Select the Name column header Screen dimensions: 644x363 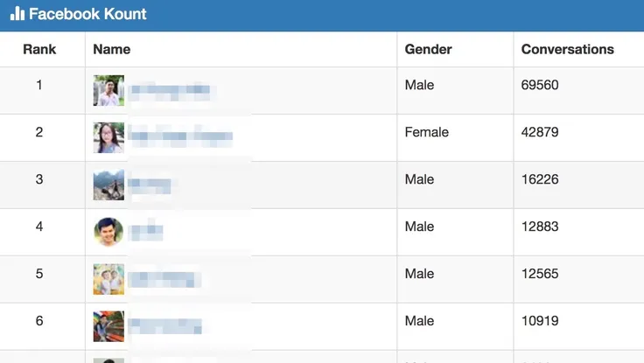click(x=111, y=49)
